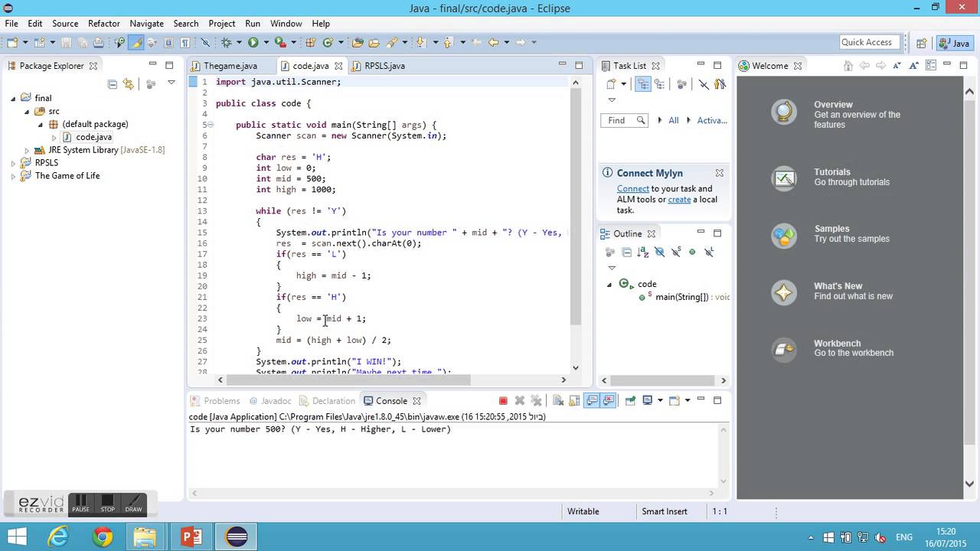Click Remove All Terminated Launches in Console
Viewport: 980px width, 551px height.
pyautogui.click(x=536, y=400)
